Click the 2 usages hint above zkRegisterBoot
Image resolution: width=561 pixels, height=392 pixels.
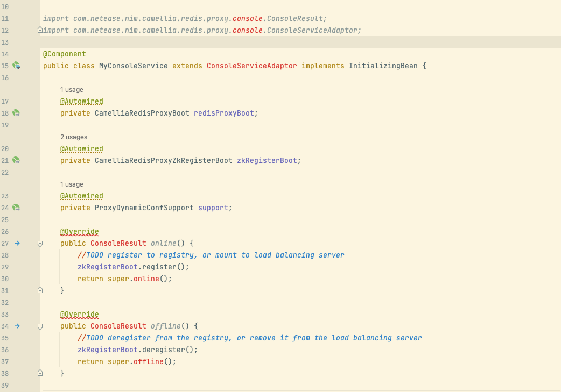(75, 137)
